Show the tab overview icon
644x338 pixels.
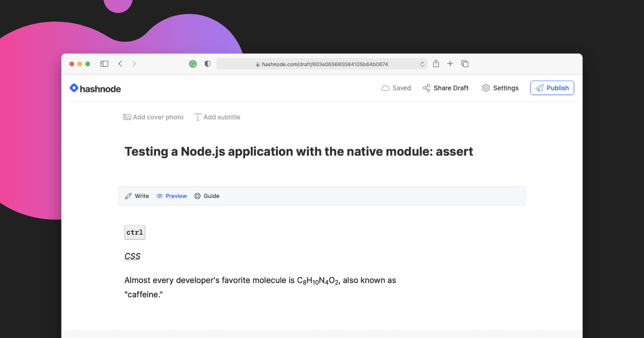465,64
